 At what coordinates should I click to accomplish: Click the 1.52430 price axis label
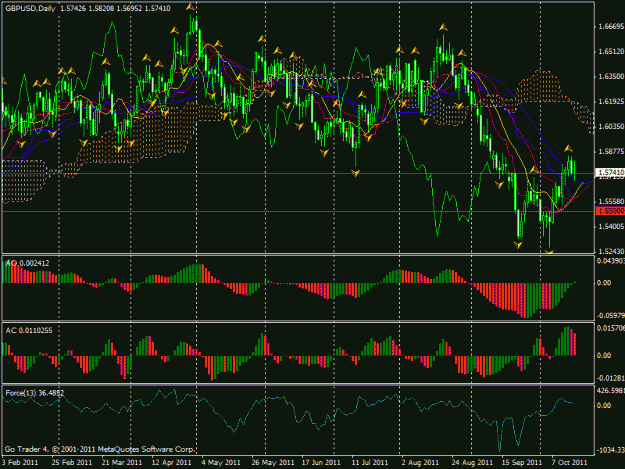611,251
